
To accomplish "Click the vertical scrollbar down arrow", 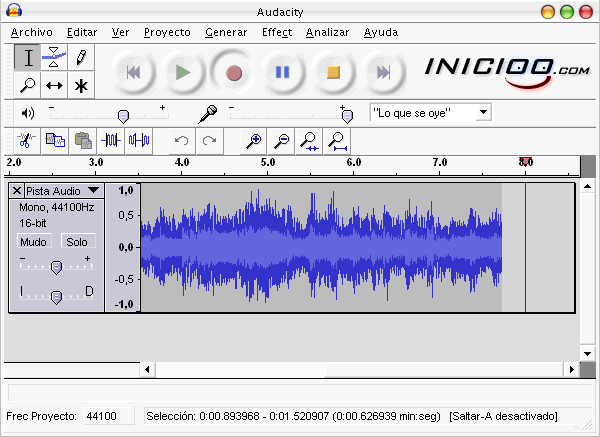I will click(587, 354).
